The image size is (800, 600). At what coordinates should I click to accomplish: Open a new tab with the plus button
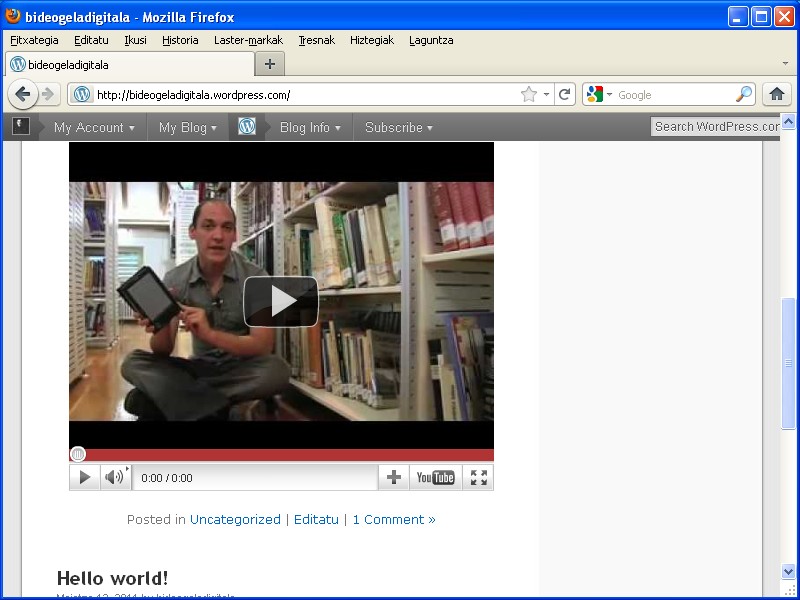[x=270, y=64]
